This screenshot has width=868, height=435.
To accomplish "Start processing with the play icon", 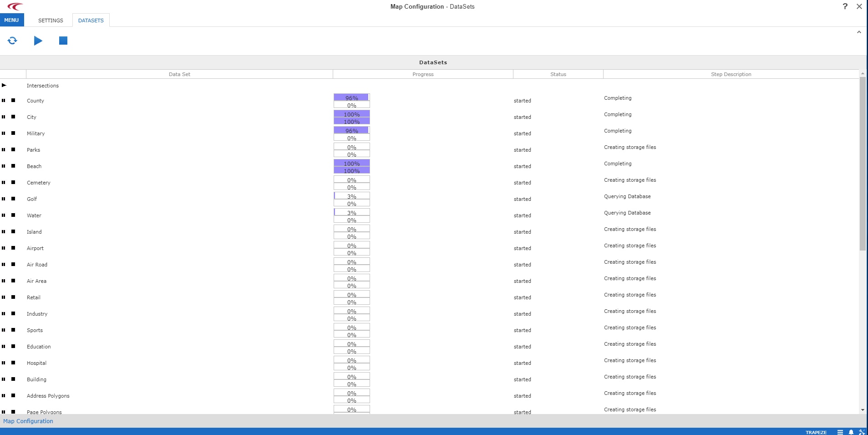I will click(38, 41).
